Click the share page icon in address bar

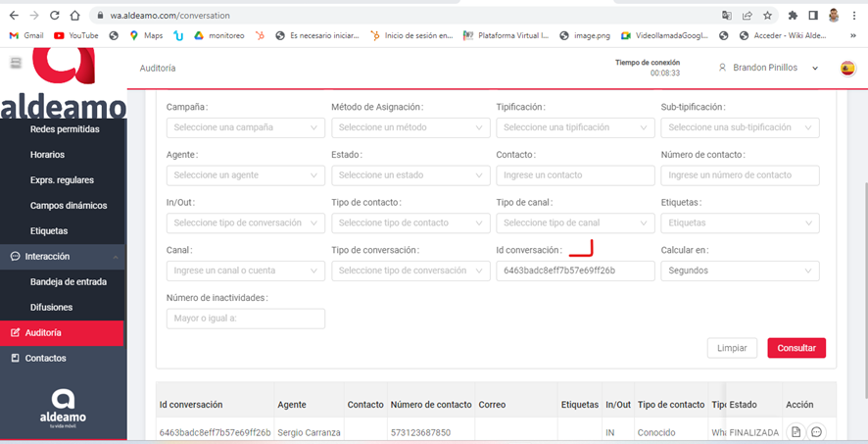(x=747, y=16)
